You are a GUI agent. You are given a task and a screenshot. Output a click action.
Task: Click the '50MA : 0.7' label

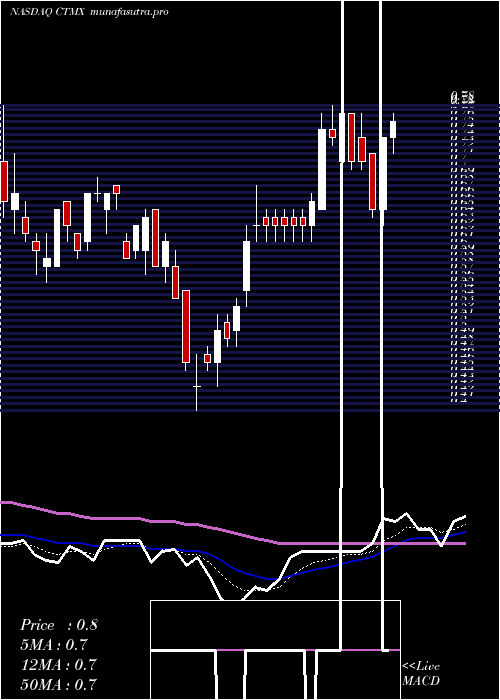click(58, 684)
